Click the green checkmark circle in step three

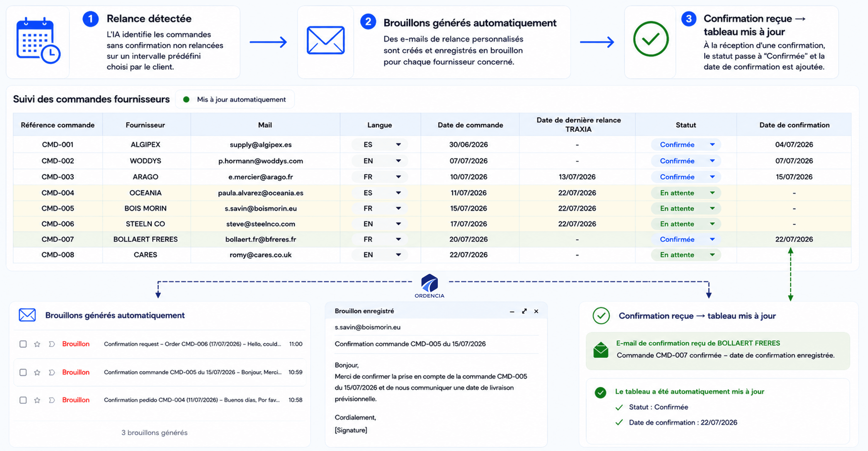click(651, 39)
